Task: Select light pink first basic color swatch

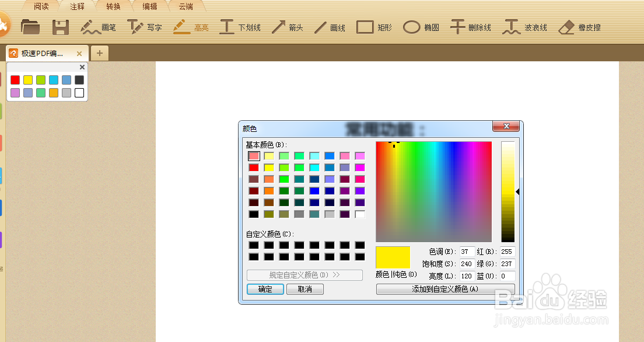Action: click(x=254, y=156)
